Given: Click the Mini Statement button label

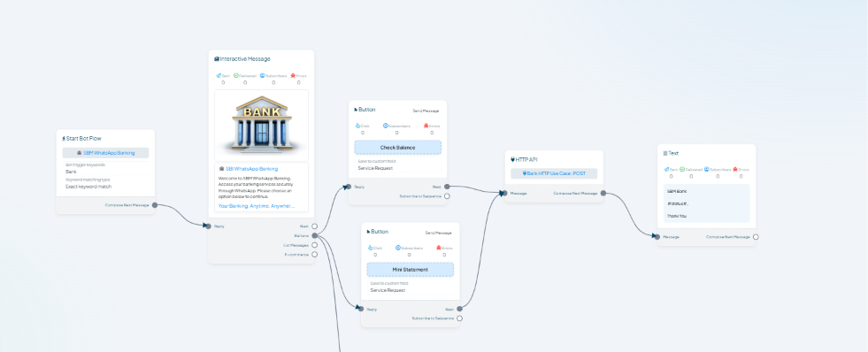Looking at the screenshot, I should point(411,270).
